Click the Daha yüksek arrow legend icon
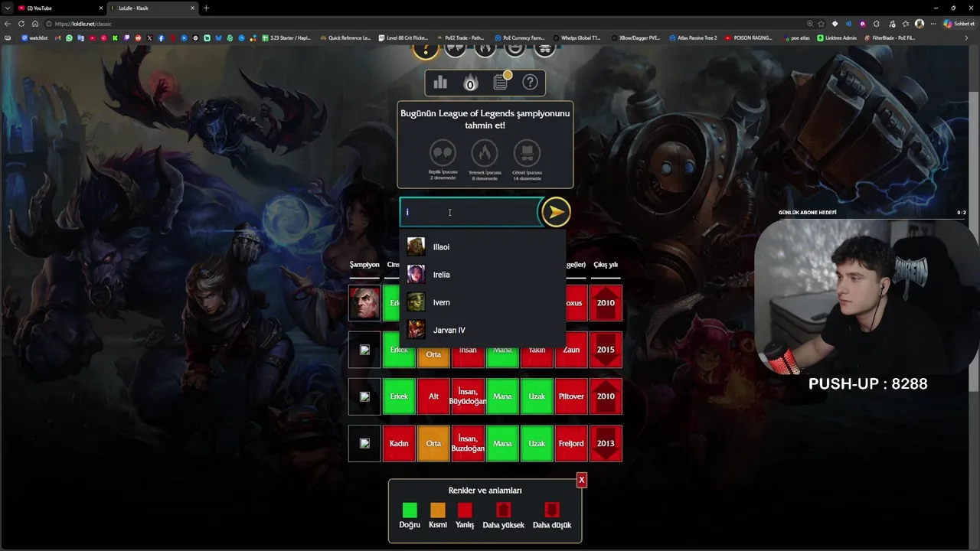The width and height of the screenshot is (980, 551). [503, 510]
